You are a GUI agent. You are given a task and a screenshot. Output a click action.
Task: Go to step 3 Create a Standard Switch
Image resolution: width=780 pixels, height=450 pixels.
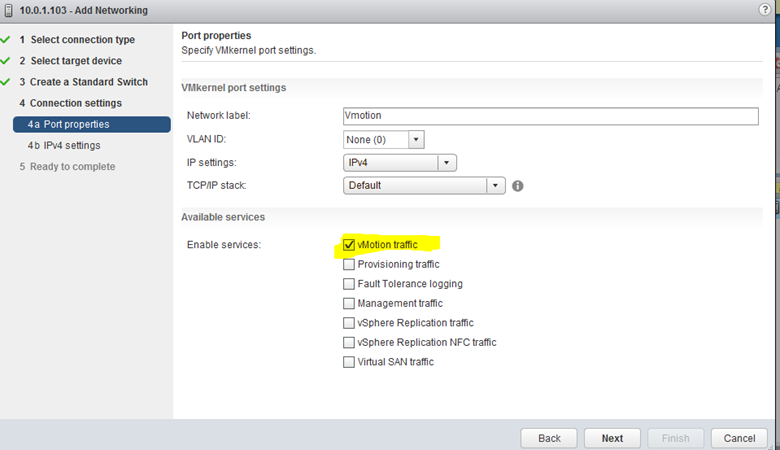84,82
